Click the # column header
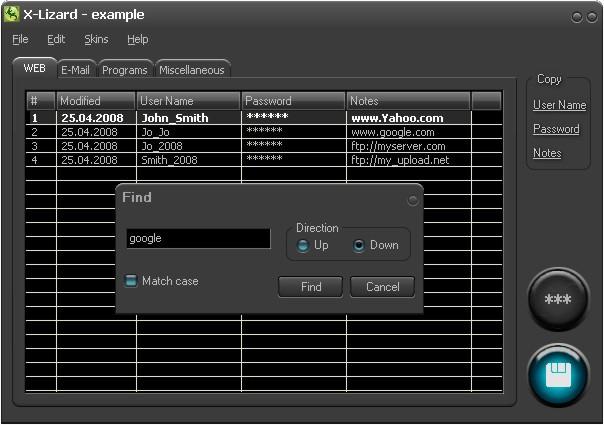Image resolution: width=604 pixels, height=425 pixels. (41, 101)
